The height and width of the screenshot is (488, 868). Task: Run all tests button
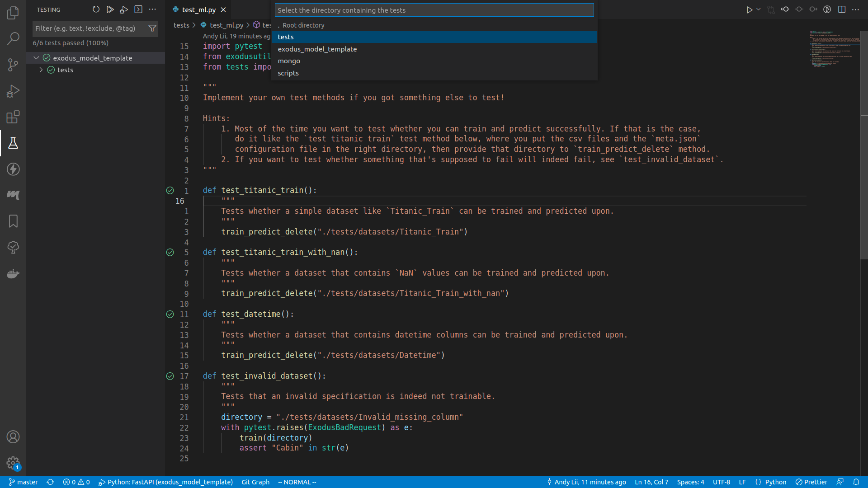[110, 9]
